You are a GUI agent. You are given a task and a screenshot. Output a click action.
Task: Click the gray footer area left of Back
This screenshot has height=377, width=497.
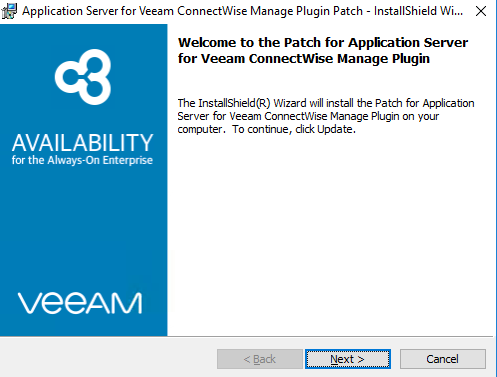(x=108, y=359)
